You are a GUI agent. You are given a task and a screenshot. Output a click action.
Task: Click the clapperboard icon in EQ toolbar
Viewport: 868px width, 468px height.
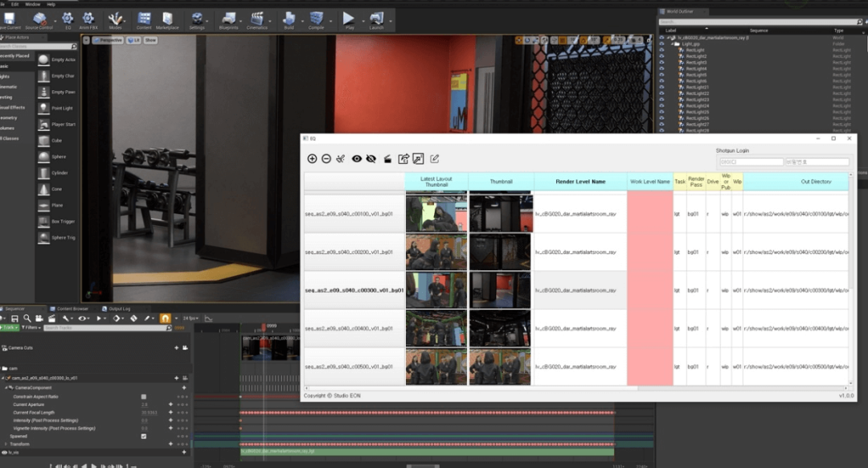coord(387,159)
